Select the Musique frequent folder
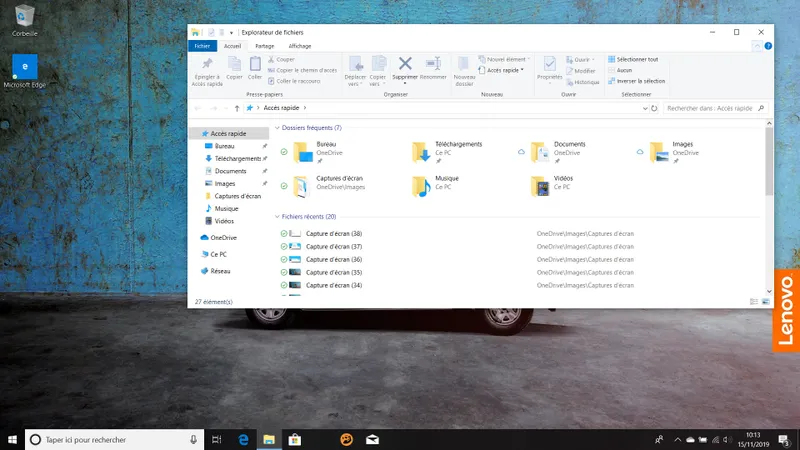This screenshot has width=800, height=450. pos(435,186)
